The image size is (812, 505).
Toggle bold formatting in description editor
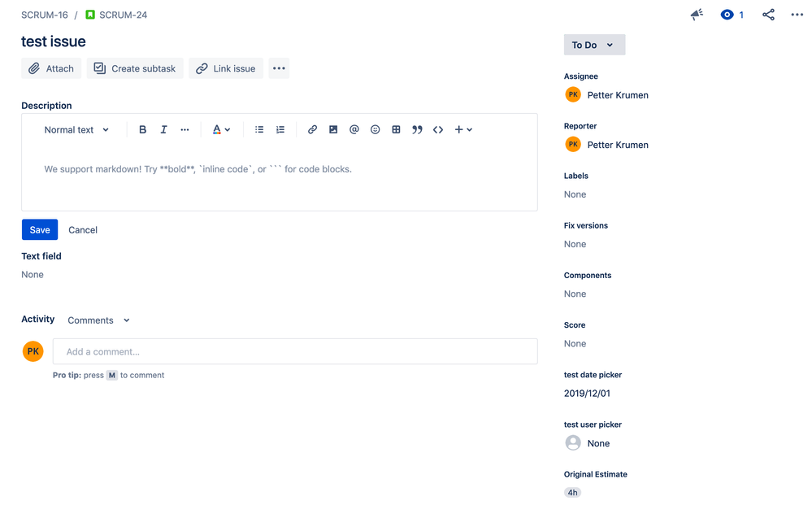(142, 129)
